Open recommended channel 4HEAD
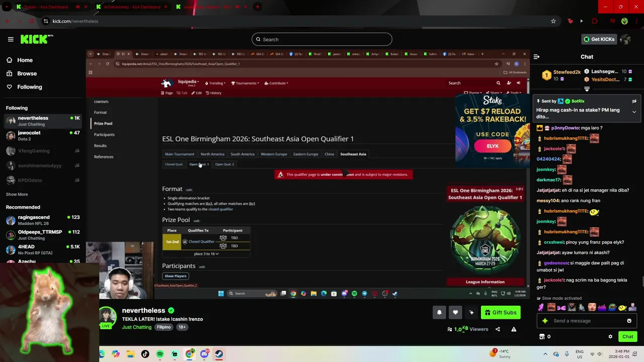Screen dimensions: 644x362 pos(43,249)
